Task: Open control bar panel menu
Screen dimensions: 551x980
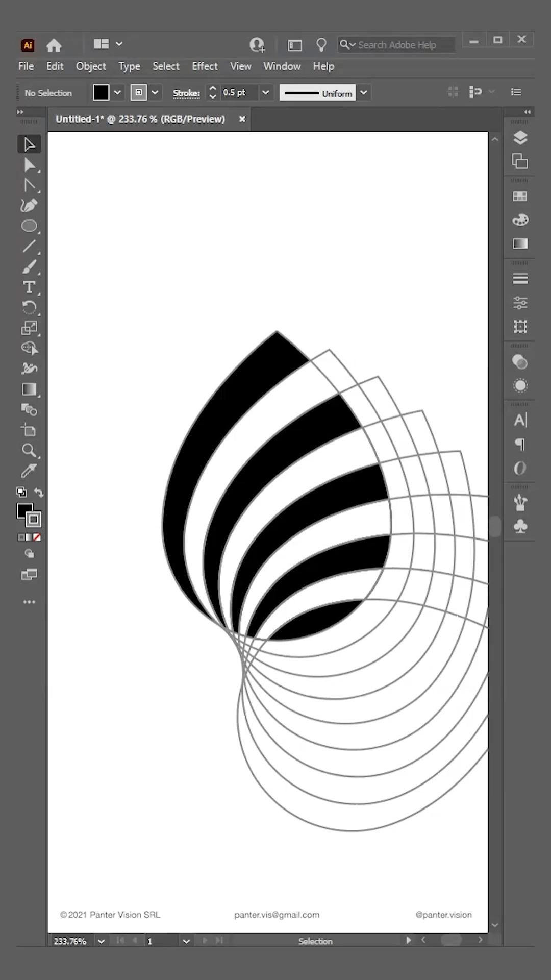Action: (516, 92)
